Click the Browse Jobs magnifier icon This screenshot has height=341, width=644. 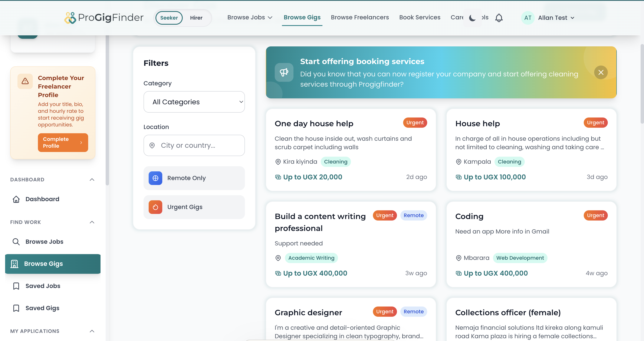(x=16, y=242)
